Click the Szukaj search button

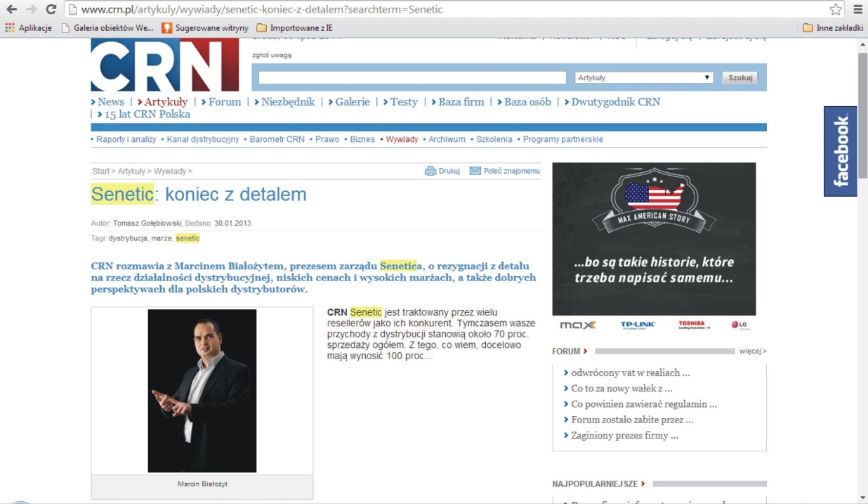click(x=740, y=78)
